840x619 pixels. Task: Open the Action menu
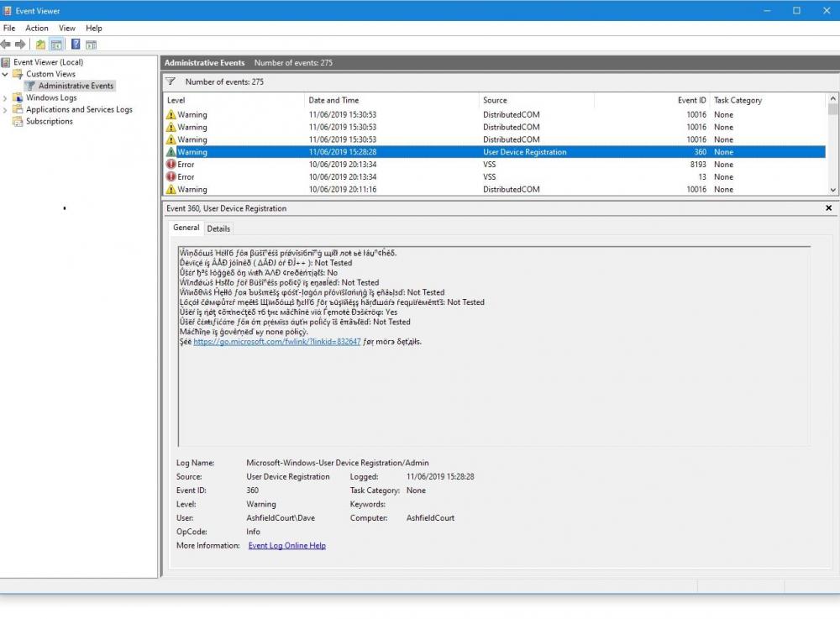[36, 28]
